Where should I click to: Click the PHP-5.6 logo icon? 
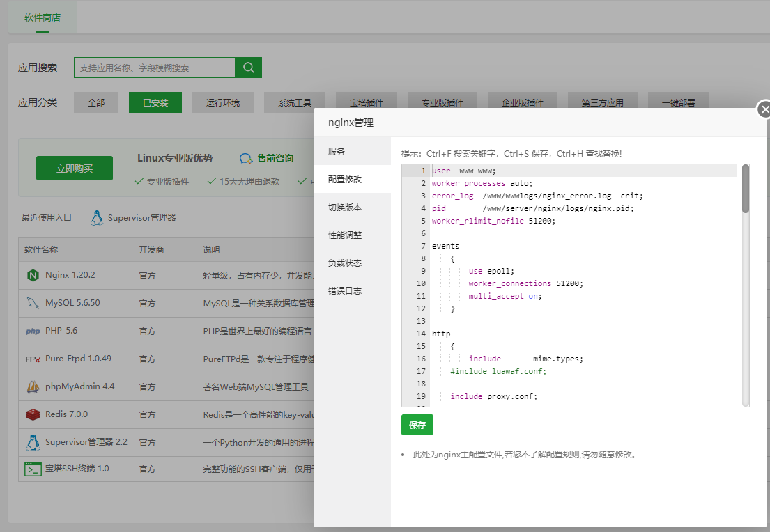[x=33, y=331]
